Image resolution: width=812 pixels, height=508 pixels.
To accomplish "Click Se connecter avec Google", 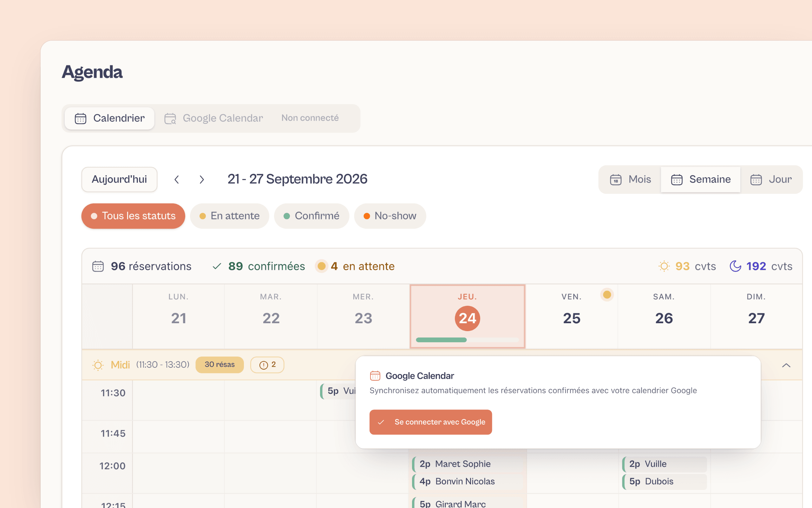I will click(x=430, y=422).
